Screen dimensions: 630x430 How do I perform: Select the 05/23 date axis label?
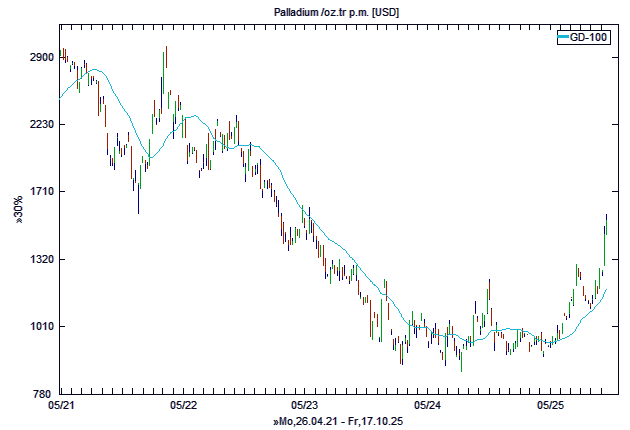(305, 406)
